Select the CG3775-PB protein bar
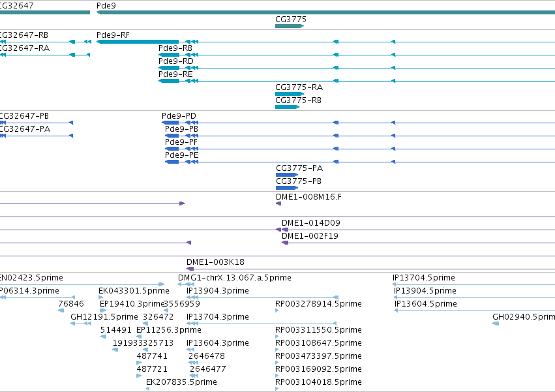Viewport: 555px width, 392px height. click(287, 188)
